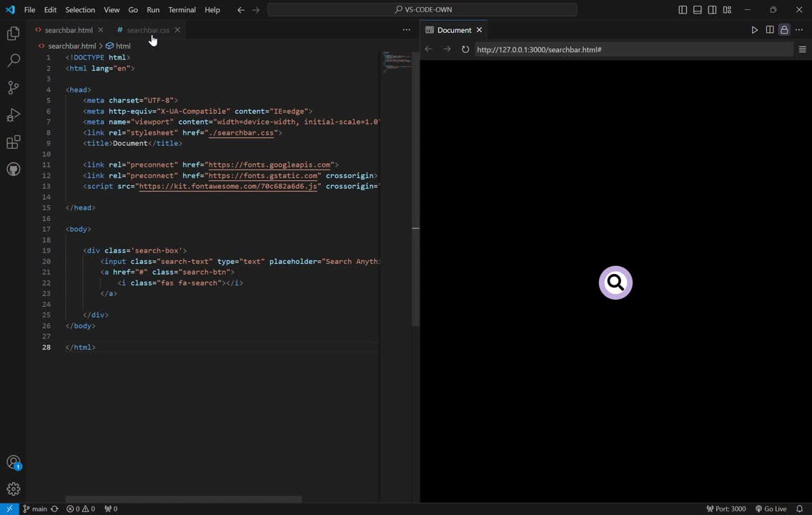The image size is (812, 515).
Task: Toggle the bottom panel layout button
Action: point(698,10)
